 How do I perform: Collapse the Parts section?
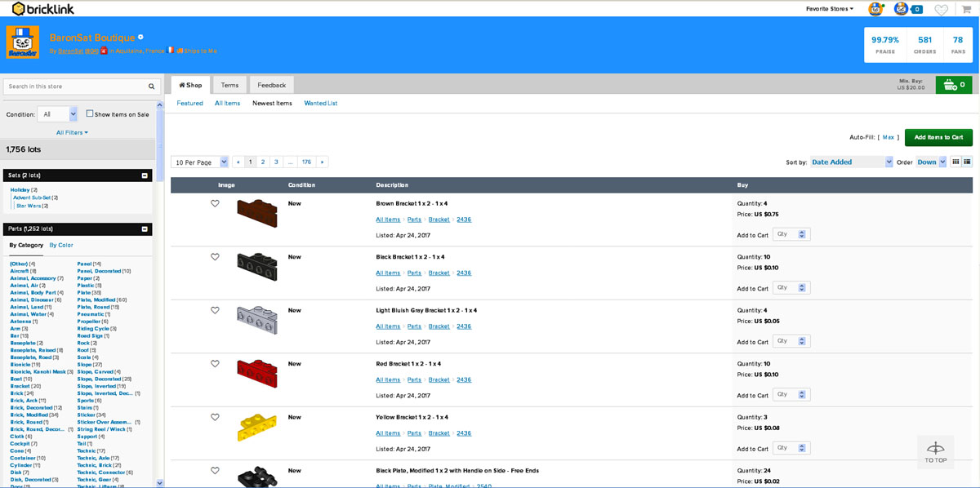tap(145, 229)
